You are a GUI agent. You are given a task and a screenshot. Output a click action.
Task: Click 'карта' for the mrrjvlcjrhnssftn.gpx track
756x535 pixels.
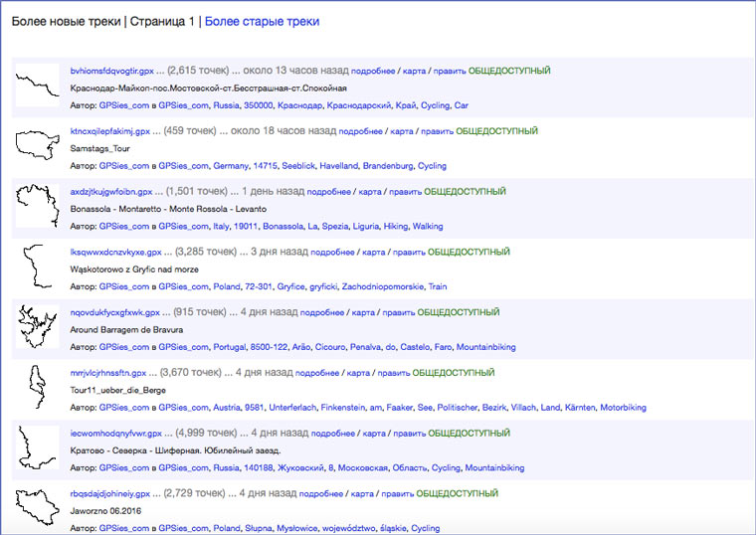pyautogui.click(x=358, y=373)
